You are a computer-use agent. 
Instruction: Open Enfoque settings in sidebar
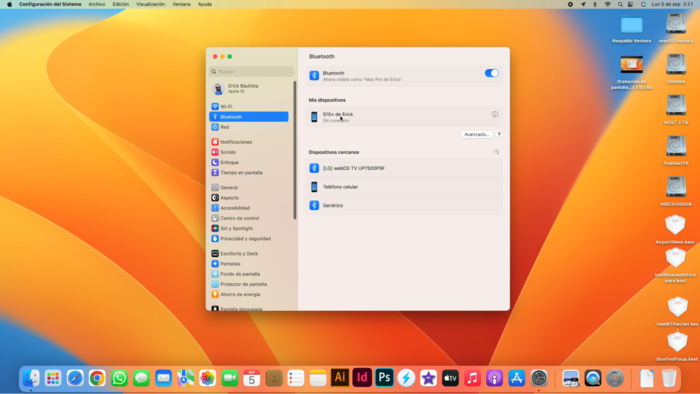tap(249, 162)
